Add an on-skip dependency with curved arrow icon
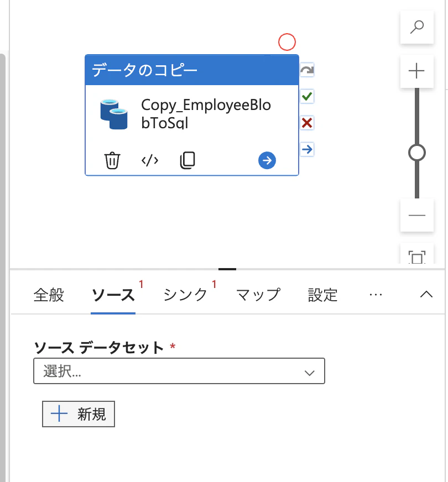The image size is (448, 482). click(307, 70)
